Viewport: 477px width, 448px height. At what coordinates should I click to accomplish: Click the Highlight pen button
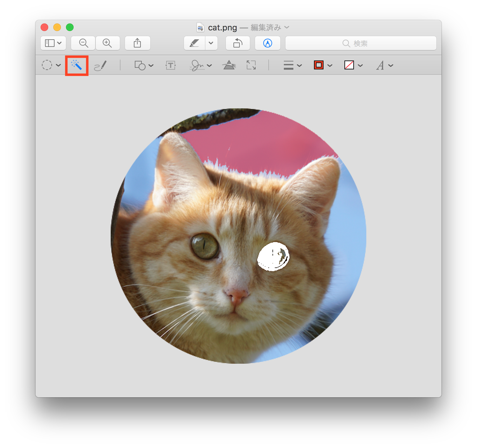tap(194, 43)
